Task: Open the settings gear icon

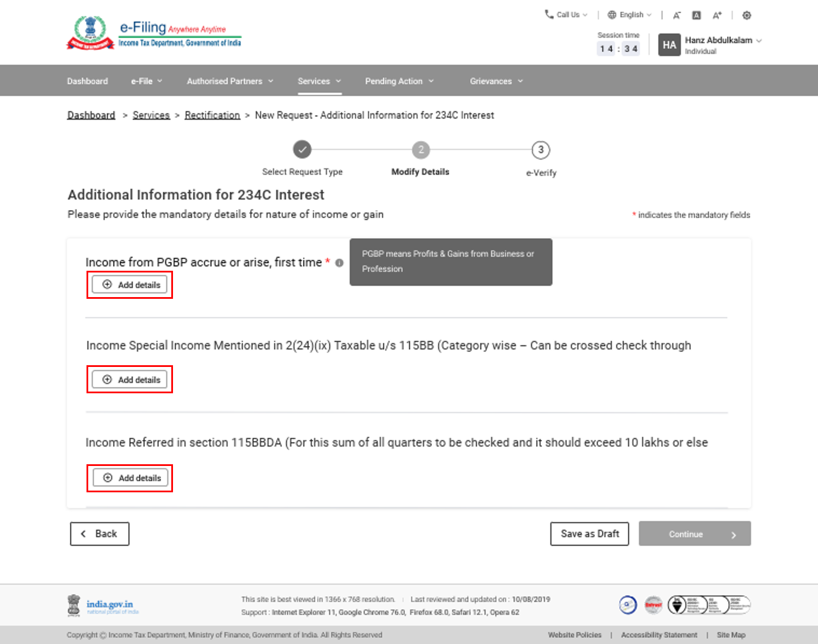Action: click(x=746, y=15)
